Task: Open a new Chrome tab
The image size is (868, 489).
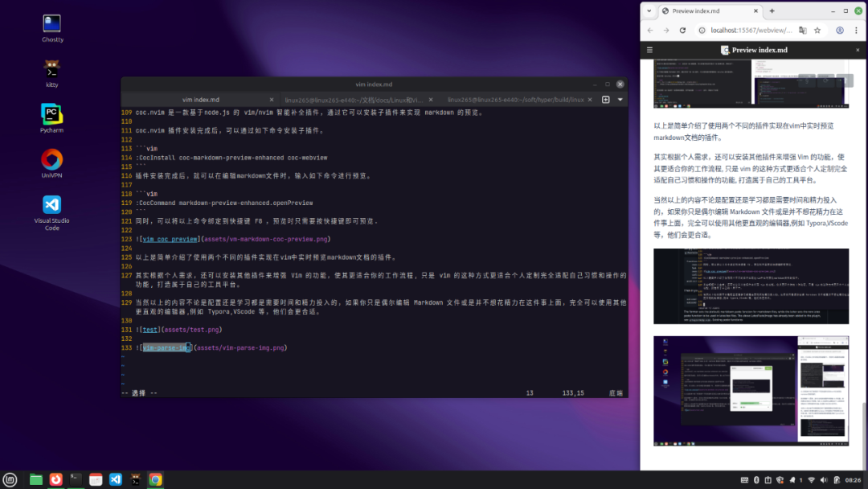Action: [772, 10]
